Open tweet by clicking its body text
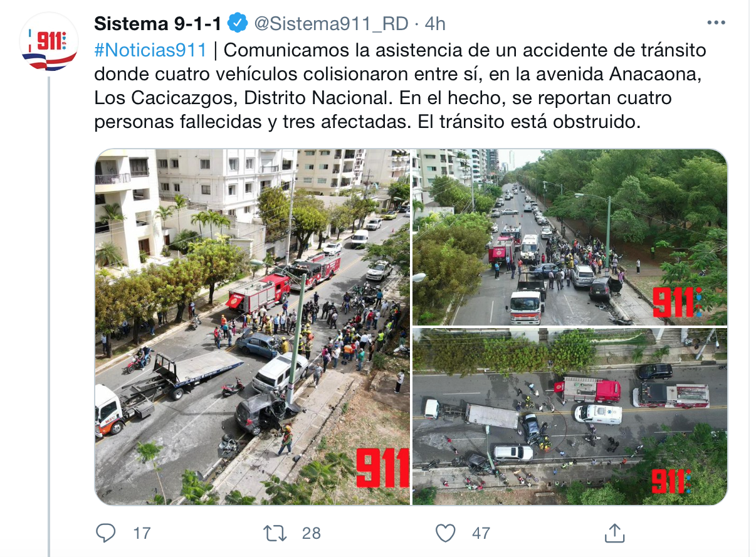The height and width of the screenshot is (557, 756). (400, 86)
